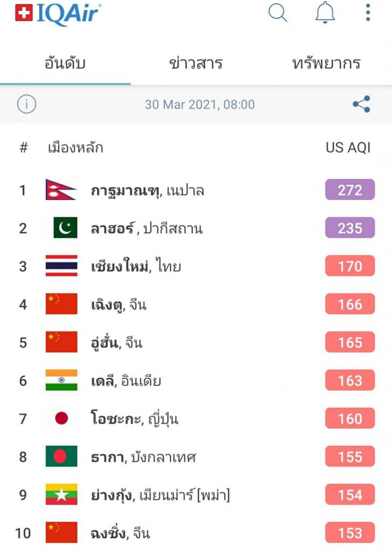Select the เดลี, อินเดีย row

[x=196, y=381]
